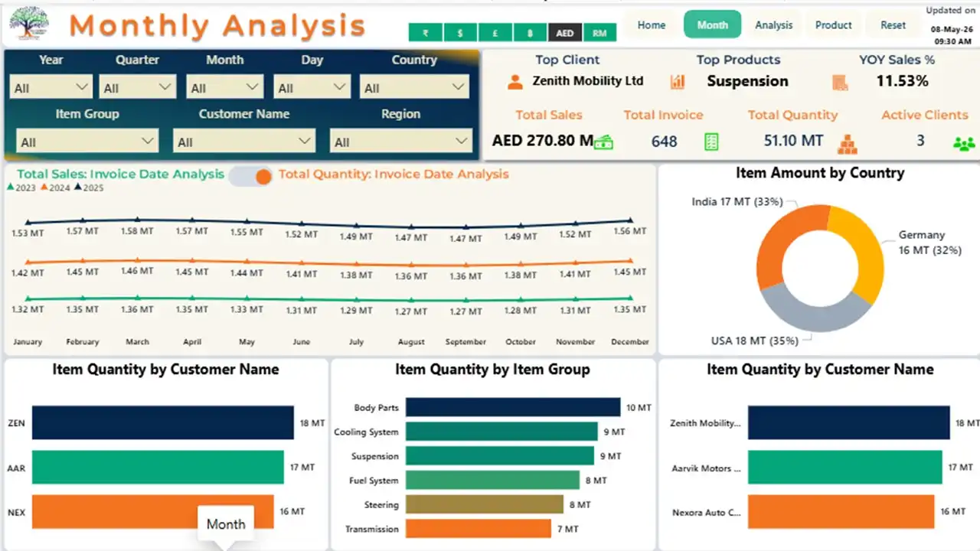
Task: Open the Country filter dropdown
Action: tap(414, 87)
